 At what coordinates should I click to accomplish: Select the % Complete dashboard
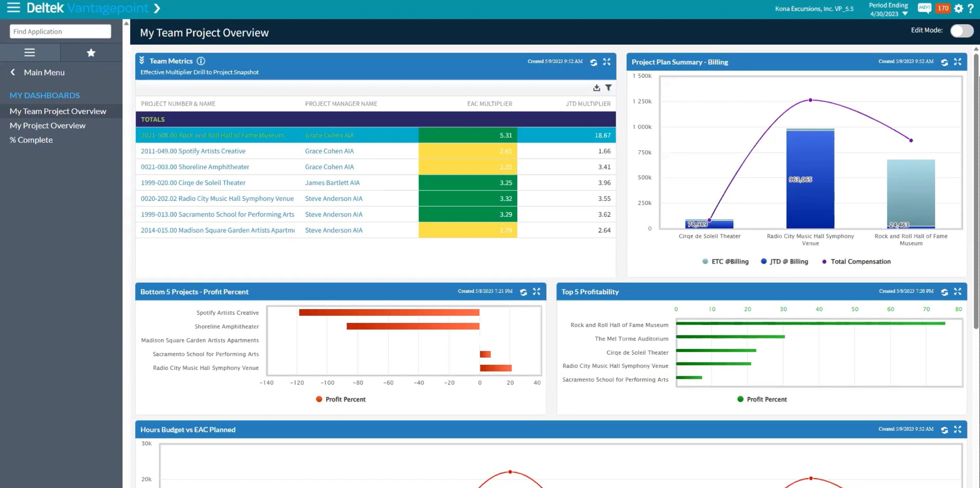(31, 140)
